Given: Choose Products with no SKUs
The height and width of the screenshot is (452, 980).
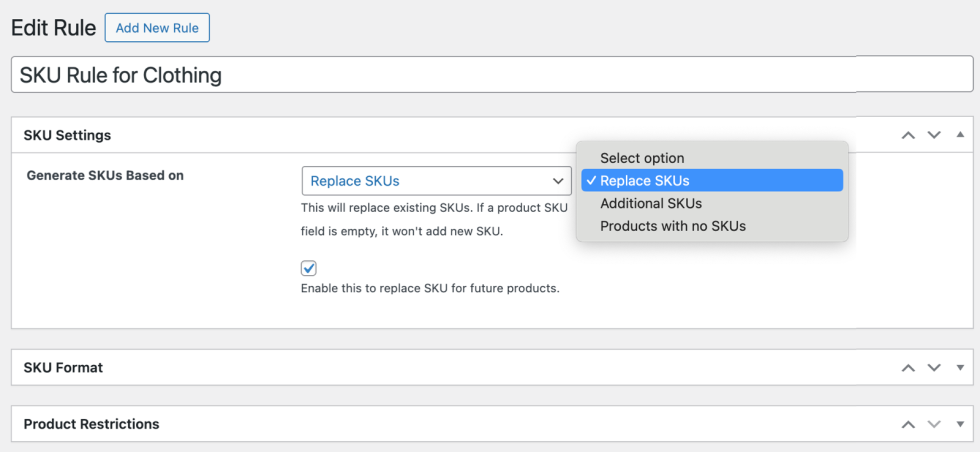Looking at the screenshot, I should point(672,226).
